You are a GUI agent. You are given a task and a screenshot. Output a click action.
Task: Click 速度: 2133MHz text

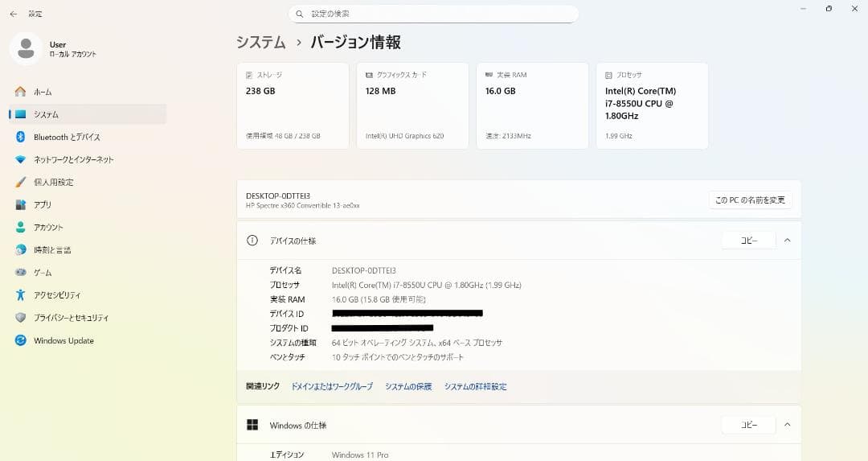tap(508, 136)
